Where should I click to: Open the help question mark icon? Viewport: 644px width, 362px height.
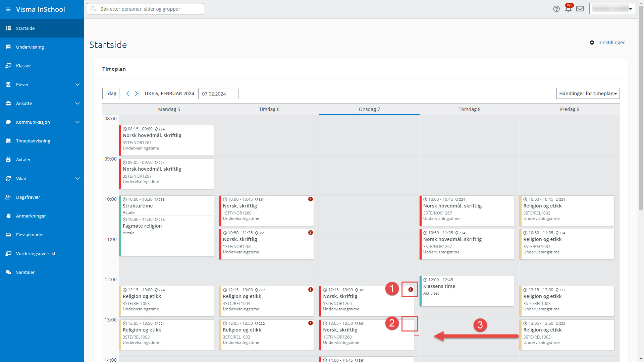[x=556, y=9]
